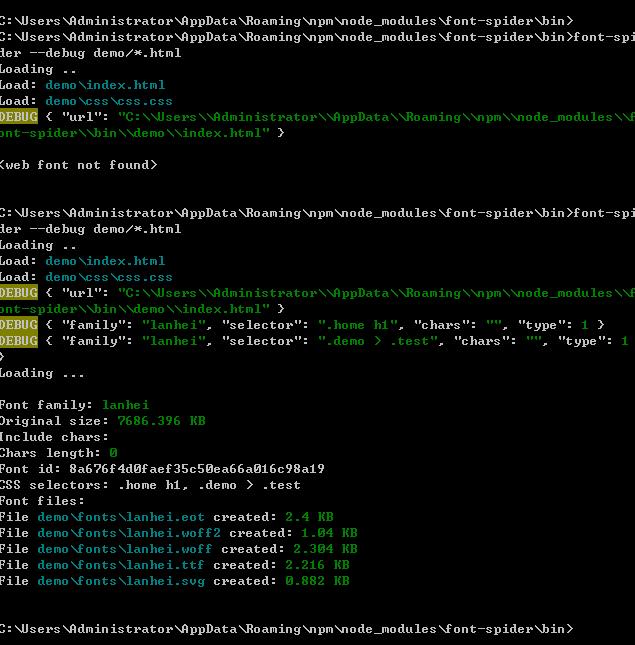Click the "Include chars:" line
Image resolution: width=635 pixels, height=645 pixels.
click(54, 437)
